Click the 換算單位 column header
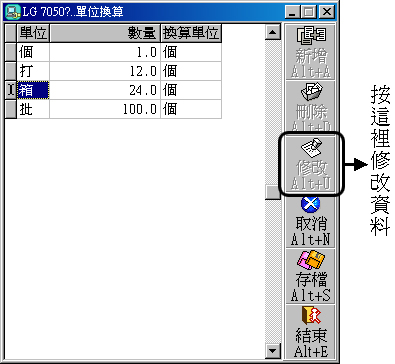 191,33
